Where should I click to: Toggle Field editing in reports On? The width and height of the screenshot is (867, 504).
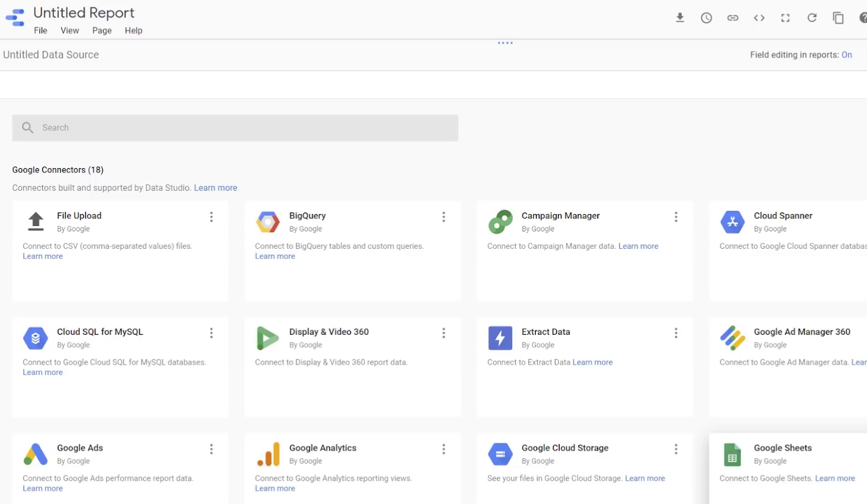tap(846, 55)
